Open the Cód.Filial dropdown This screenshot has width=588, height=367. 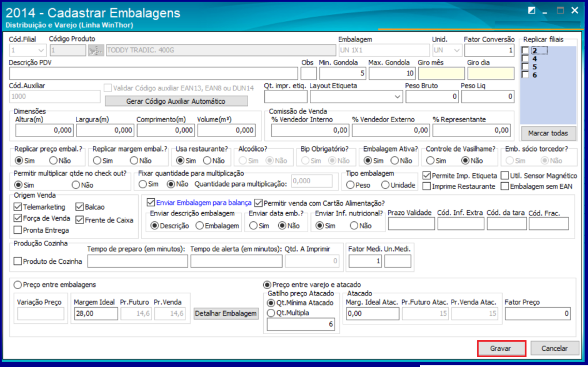(40, 50)
